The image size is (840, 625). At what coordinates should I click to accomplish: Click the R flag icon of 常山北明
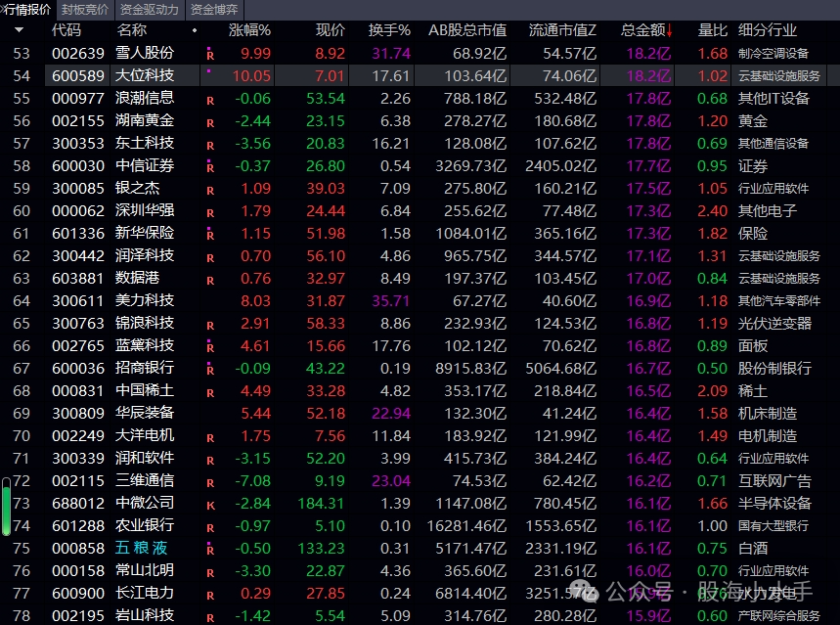(x=210, y=573)
